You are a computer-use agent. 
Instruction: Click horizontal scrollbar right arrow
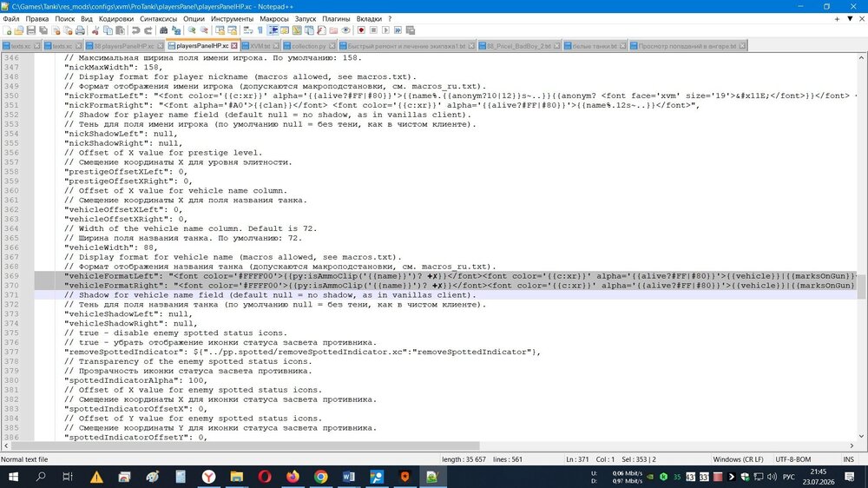(x=852, y=445)
